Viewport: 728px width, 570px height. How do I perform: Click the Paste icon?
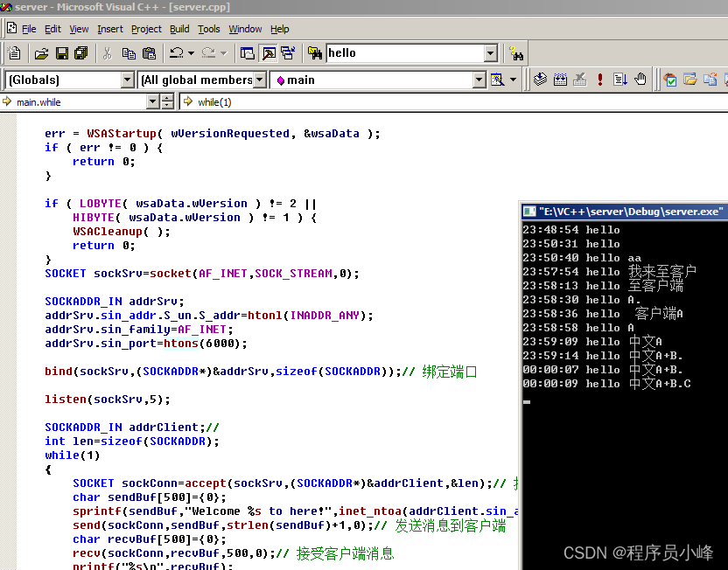[x=150, y=52]
